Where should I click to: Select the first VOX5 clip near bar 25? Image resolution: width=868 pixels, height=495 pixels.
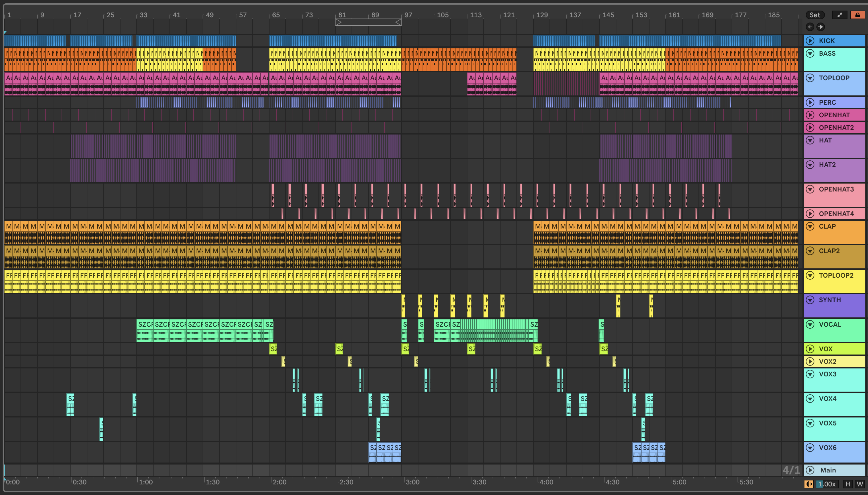click(x=101, y=429)
